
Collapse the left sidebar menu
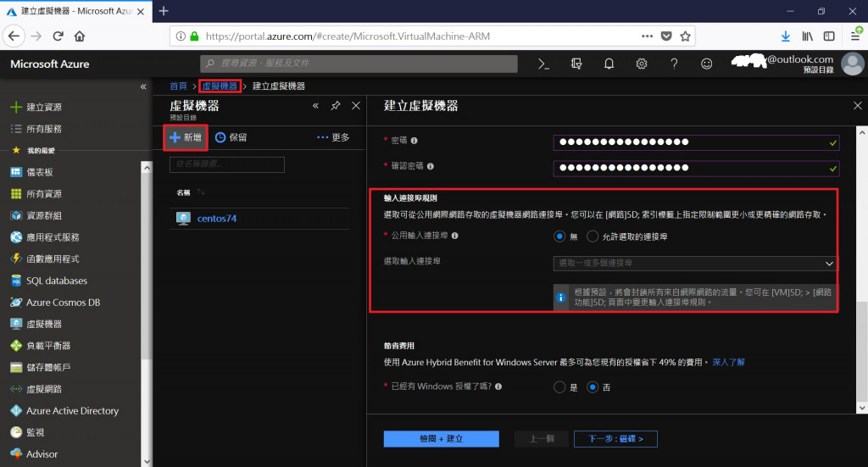pyautogui.click(x=143, y=86)
